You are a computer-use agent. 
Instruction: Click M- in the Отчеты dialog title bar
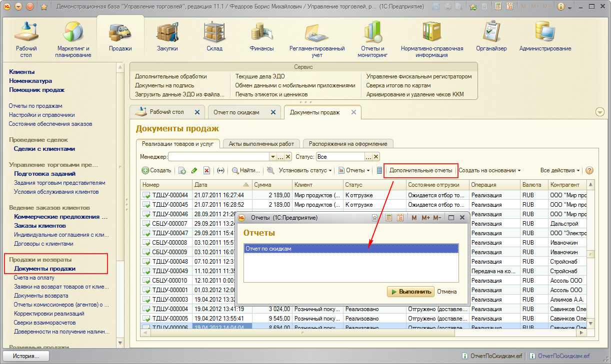pos(437,218)
